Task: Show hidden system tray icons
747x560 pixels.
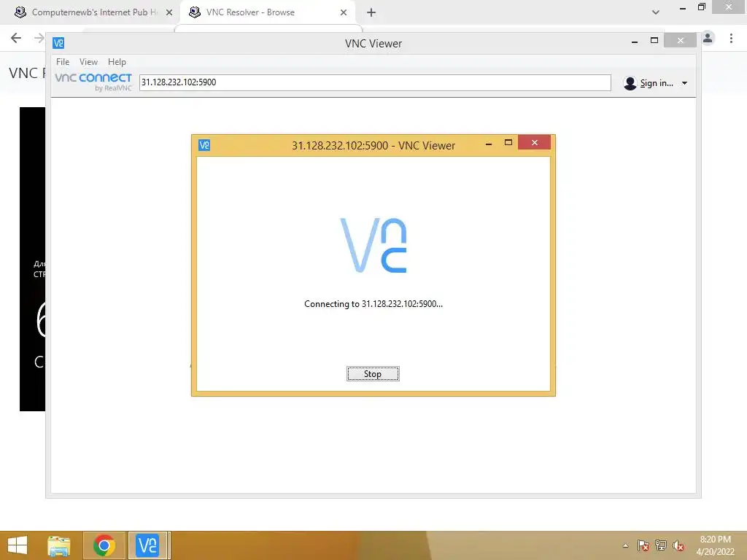Action: pos(625,545)
